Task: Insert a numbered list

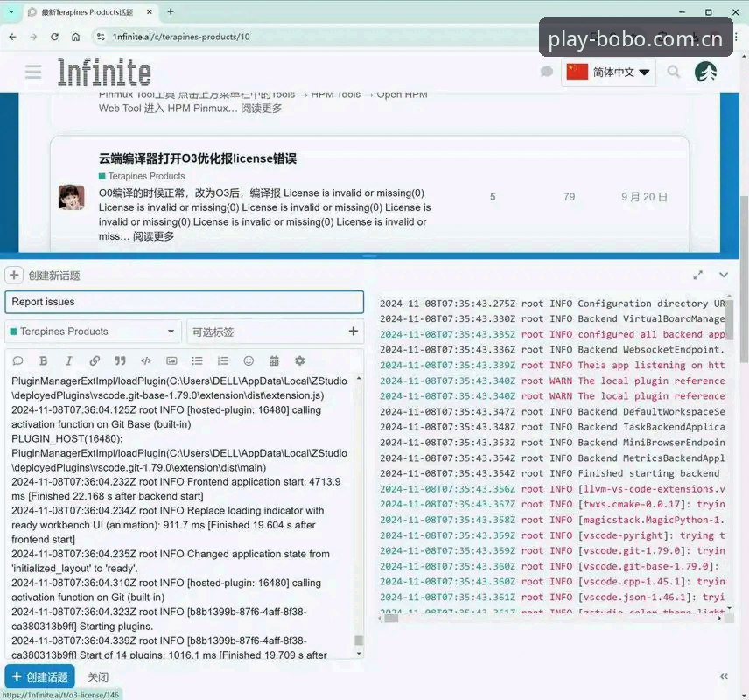Action: (223, 361)
